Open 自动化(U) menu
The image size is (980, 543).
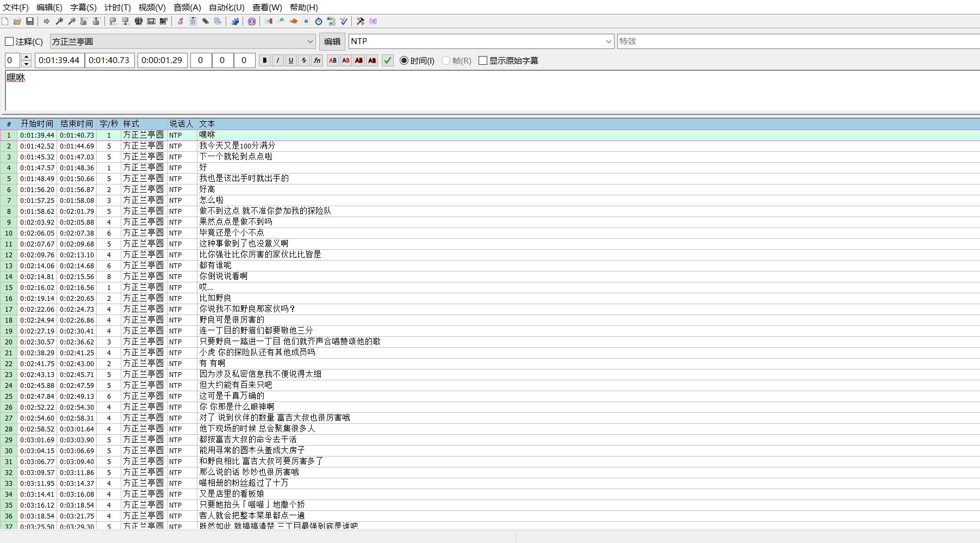[x=227, y=7]
